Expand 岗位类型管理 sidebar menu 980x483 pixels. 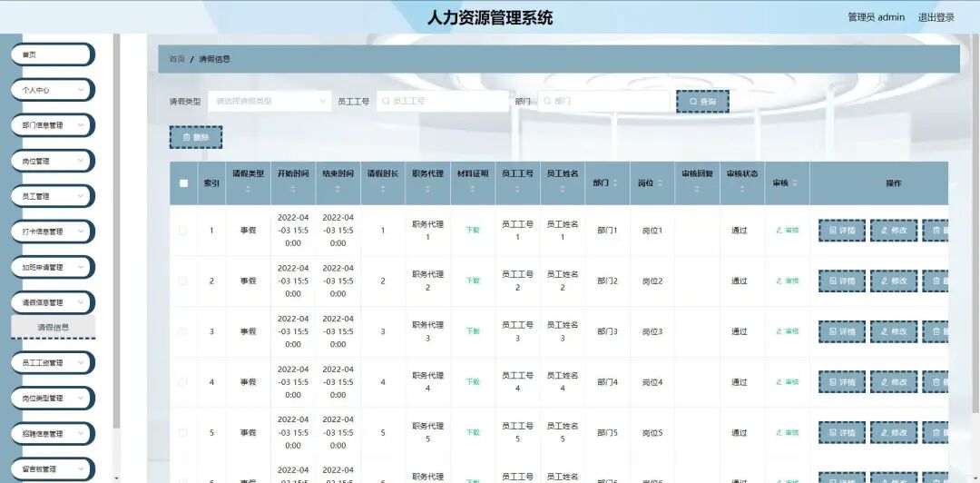pos(53,399)
